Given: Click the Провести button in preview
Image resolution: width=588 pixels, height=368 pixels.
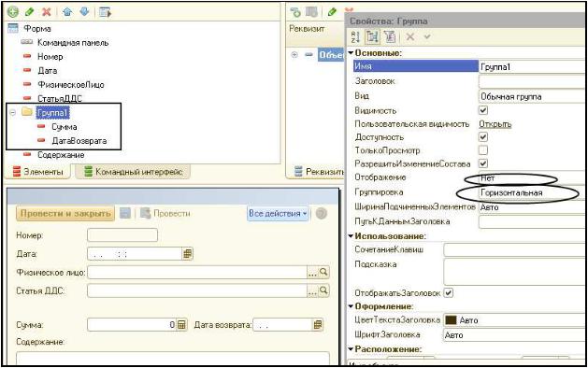Looking at the screenshot, I should pos(165,213).
